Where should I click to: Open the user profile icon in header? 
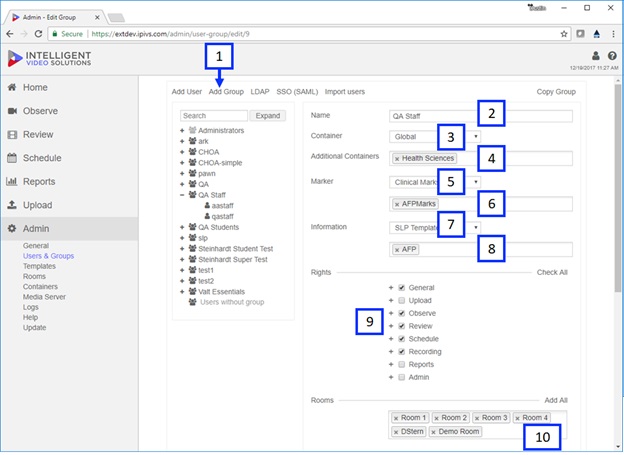pos(596,55)
